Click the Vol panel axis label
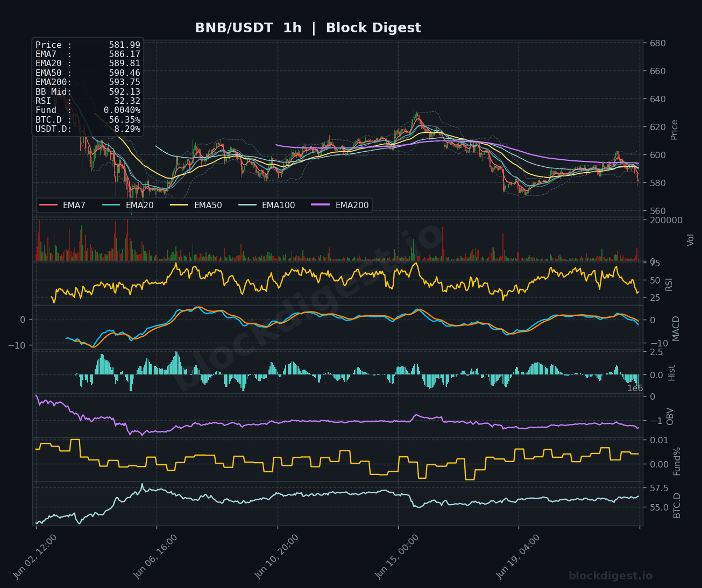Screen dimensions: 702x588 point(691,239)
